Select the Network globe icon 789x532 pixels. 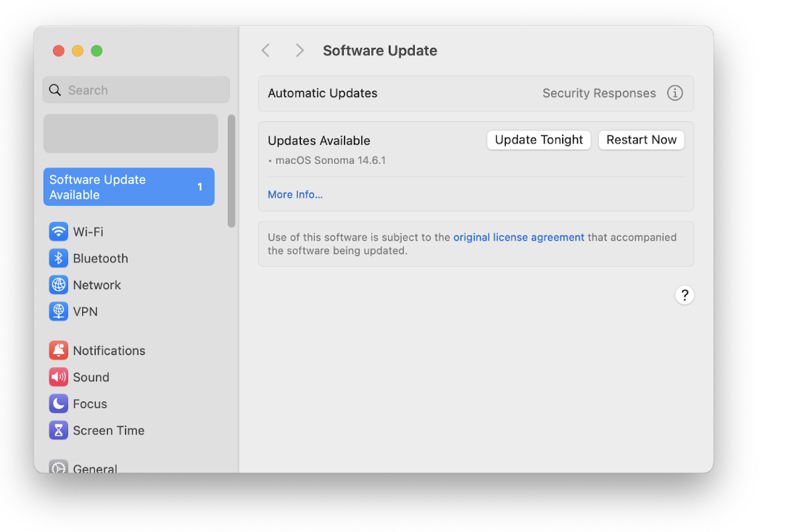59,284
